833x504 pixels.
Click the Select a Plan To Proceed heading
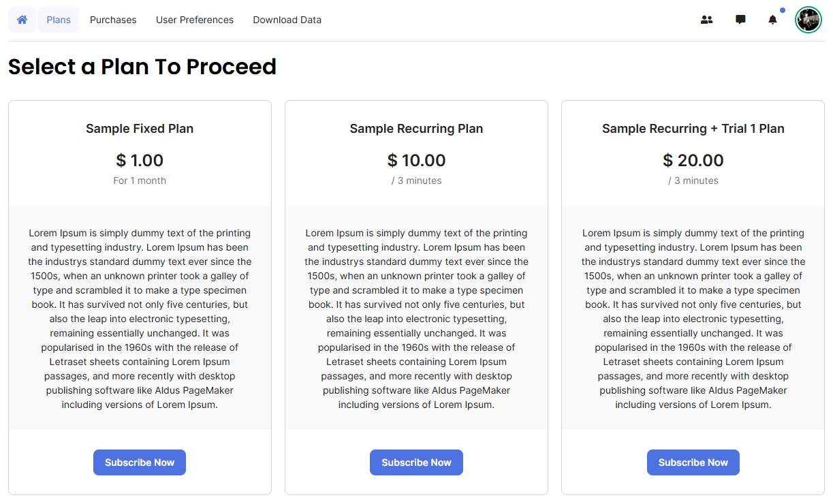tap(142, 67)
